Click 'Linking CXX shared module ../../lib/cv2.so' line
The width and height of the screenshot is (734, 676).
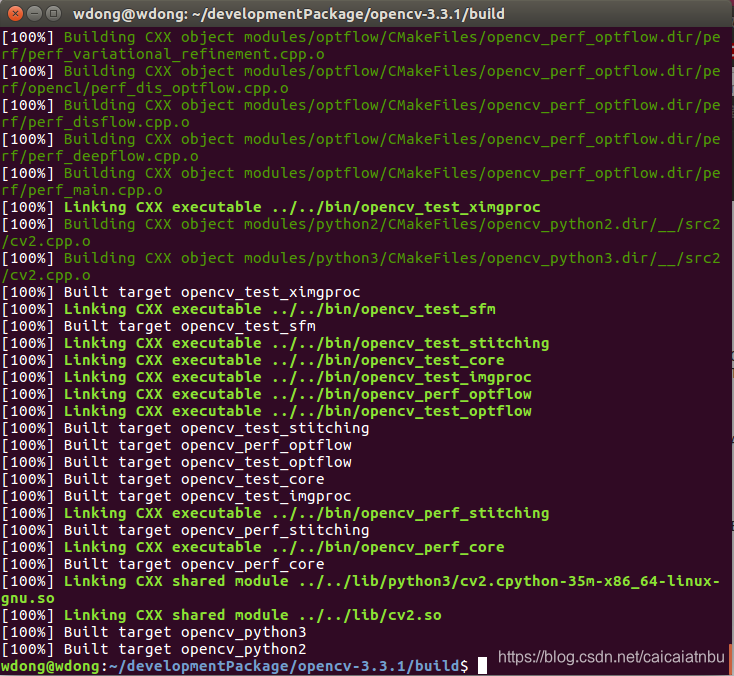[221, 615]
